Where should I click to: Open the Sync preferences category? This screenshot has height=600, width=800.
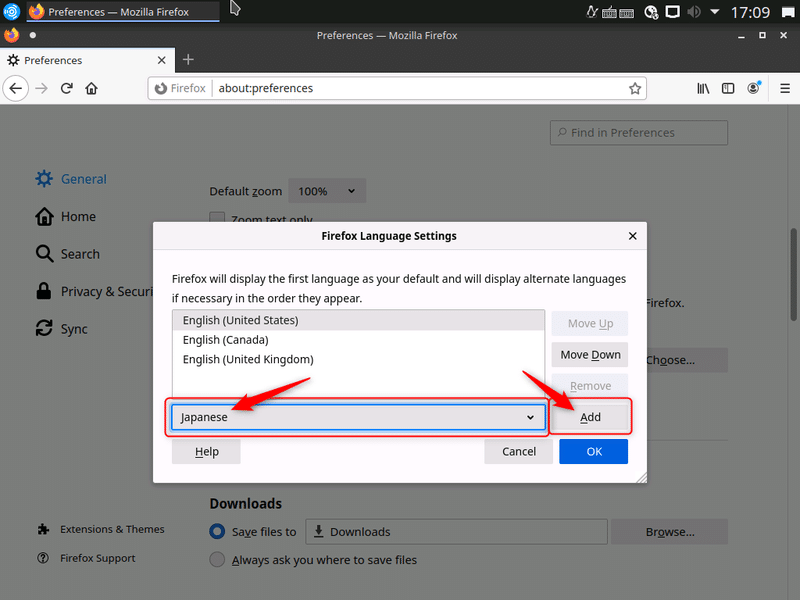61,329
